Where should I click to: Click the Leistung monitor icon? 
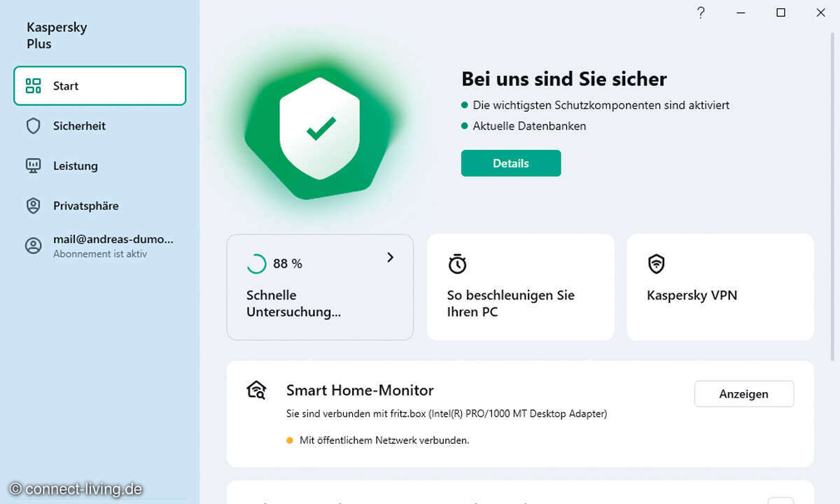coord(33,166)
